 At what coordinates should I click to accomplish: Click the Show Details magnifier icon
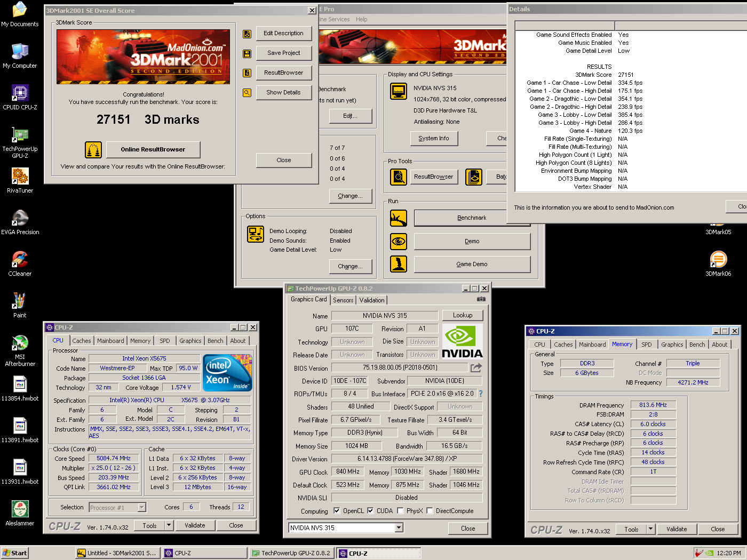pyautogui.click(x=247, y=93)
